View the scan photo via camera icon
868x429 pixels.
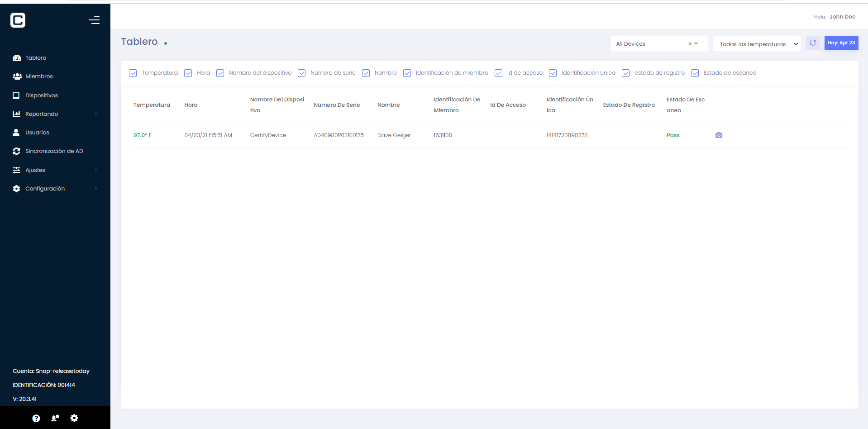click(x=719, y=135)
